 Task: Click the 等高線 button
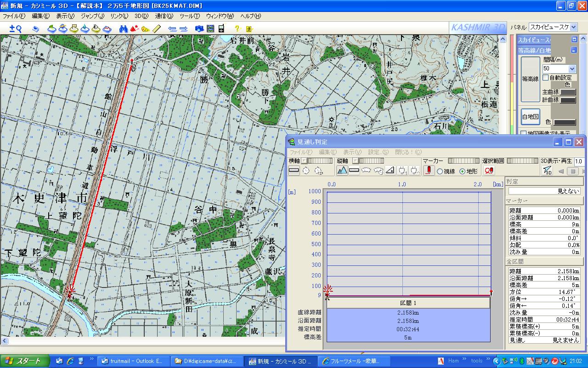click(530, 79)
